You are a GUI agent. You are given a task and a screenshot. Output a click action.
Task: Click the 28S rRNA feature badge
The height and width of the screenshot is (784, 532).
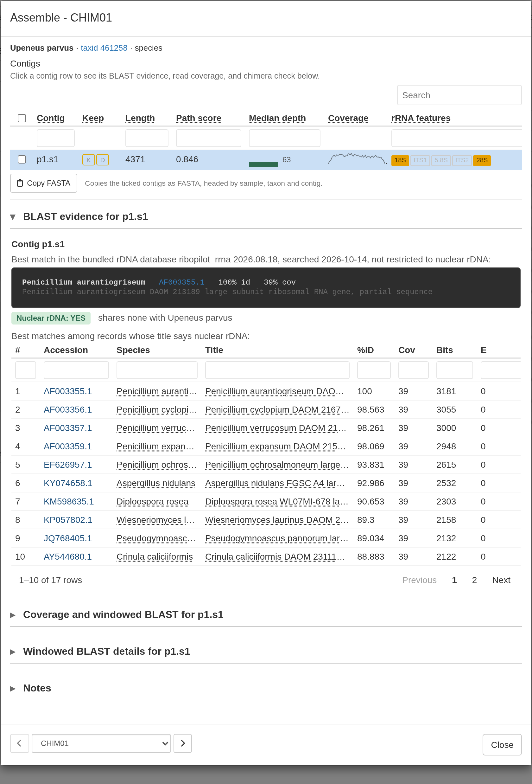point(482,160)
